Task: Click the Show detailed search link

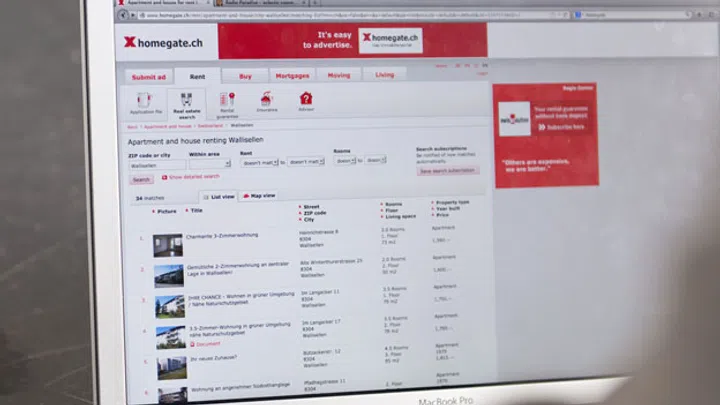Action: coord(194,177)
